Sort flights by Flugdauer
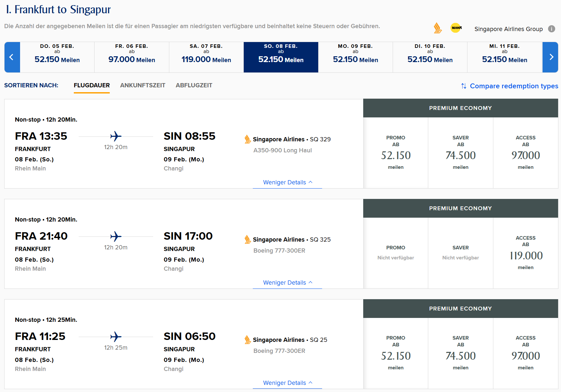The height and width of the screenshot is (392, 561). click(92, 85)
